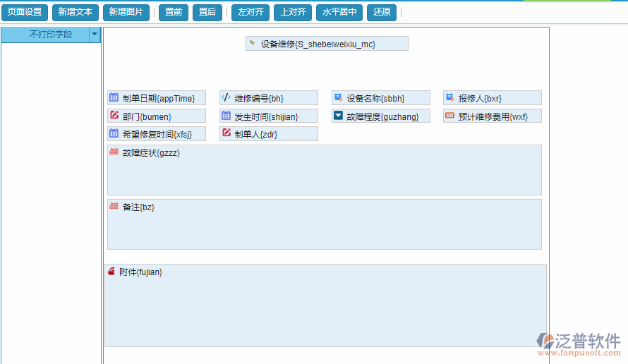Image resolution: width=628 pixels, height=364 pixels.
Task: Select the 备注{bz} text area field
Action: 324,224
